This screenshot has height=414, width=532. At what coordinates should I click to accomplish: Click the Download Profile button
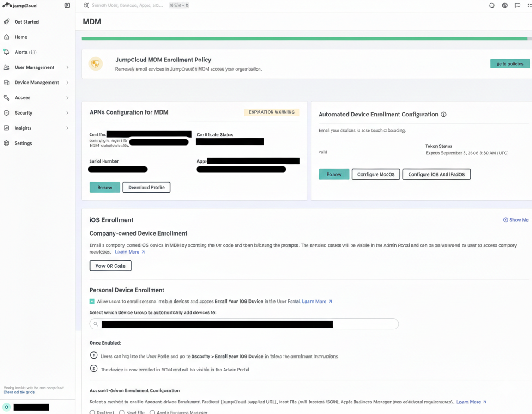coord(146,187)
